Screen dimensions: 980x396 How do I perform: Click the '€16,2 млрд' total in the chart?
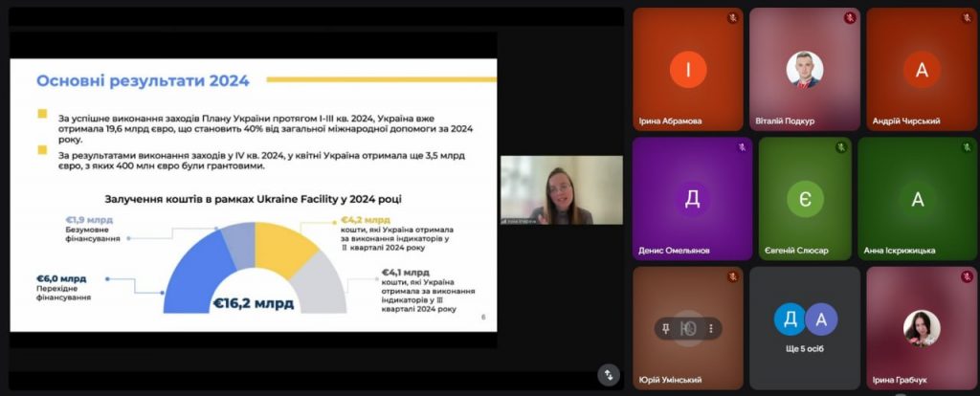point(253,303)
